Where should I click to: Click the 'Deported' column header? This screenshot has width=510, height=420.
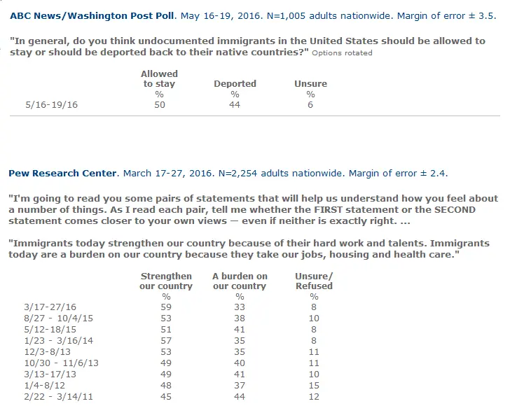(x=235, y=84)
